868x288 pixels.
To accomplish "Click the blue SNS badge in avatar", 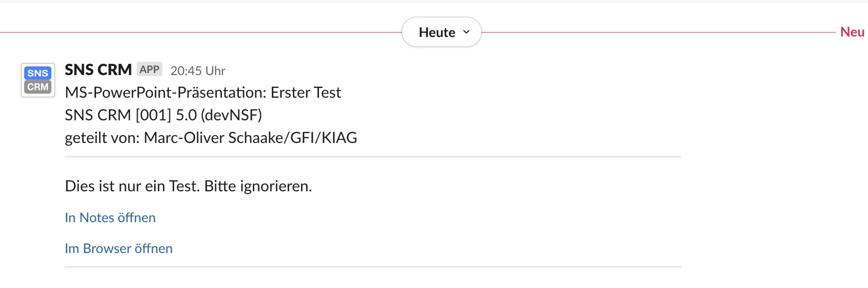I will [x=37, y=73].
